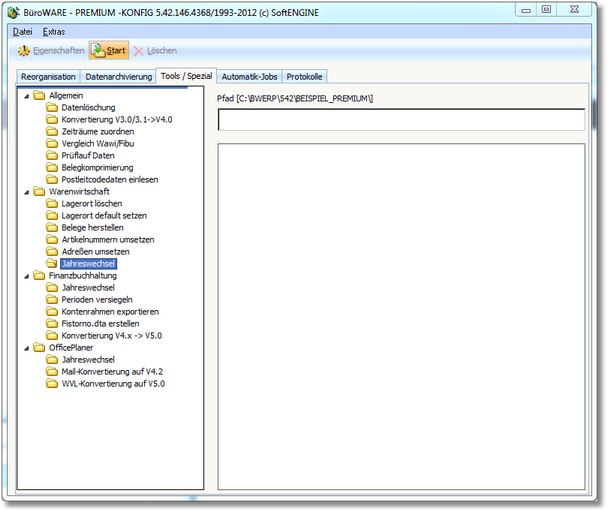
Task: Collapse the Warenwirtschaft tree node
Action: (25, 191)
